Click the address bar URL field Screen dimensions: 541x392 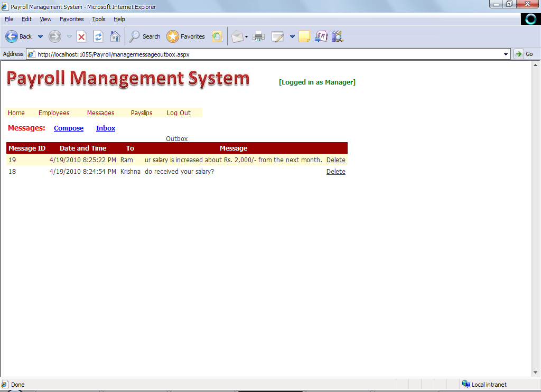(x=264, y=54)
